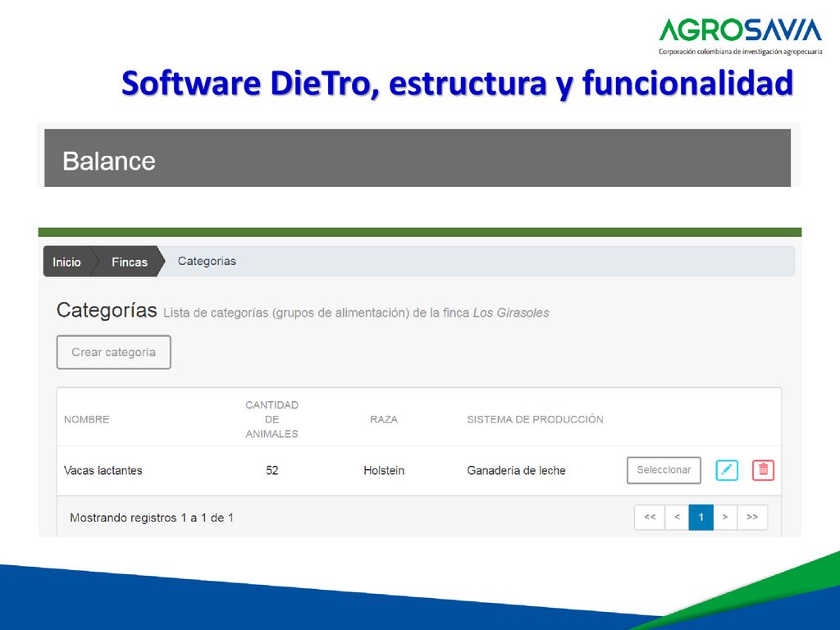Click the CANTIDAD DE ANIMALES column header
Screen dimensions: 840x630
pyautogui.click(x=272, y=419)
